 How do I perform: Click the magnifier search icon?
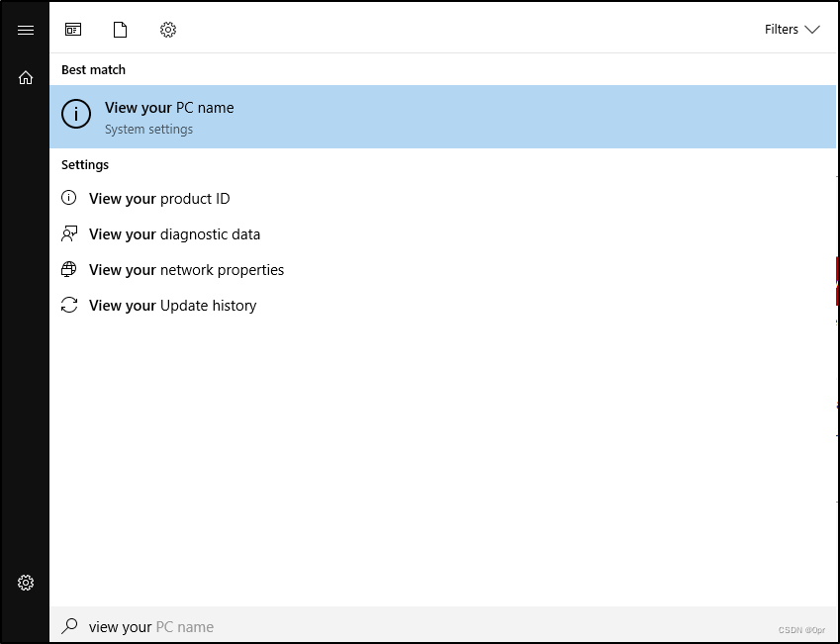[x=69, y=626]
